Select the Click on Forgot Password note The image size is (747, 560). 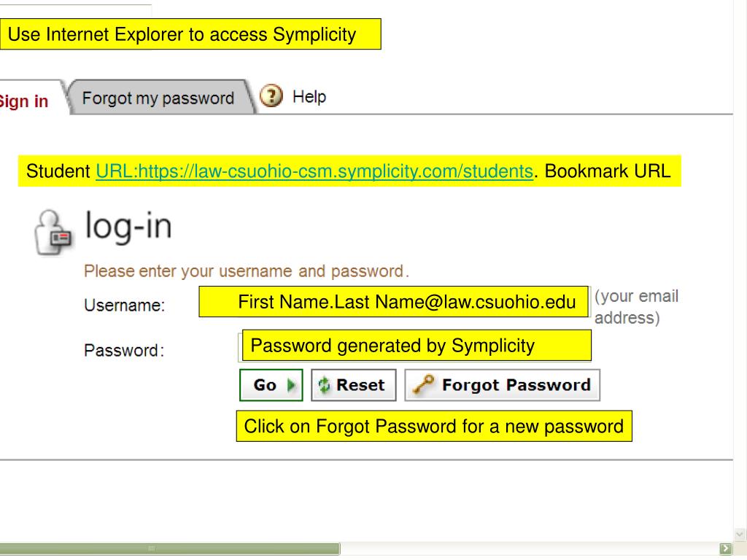[434, 426]
